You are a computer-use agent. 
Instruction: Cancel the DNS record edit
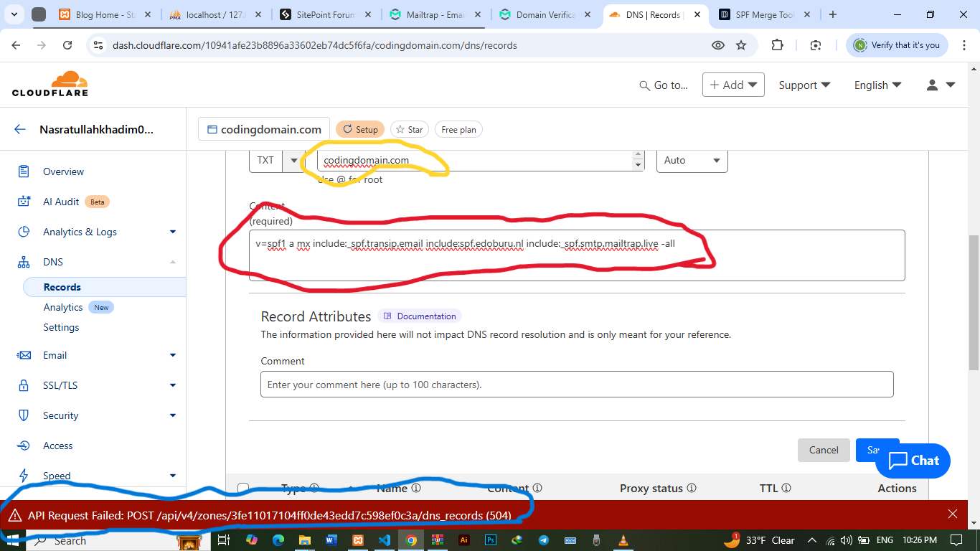click(824, 450)
